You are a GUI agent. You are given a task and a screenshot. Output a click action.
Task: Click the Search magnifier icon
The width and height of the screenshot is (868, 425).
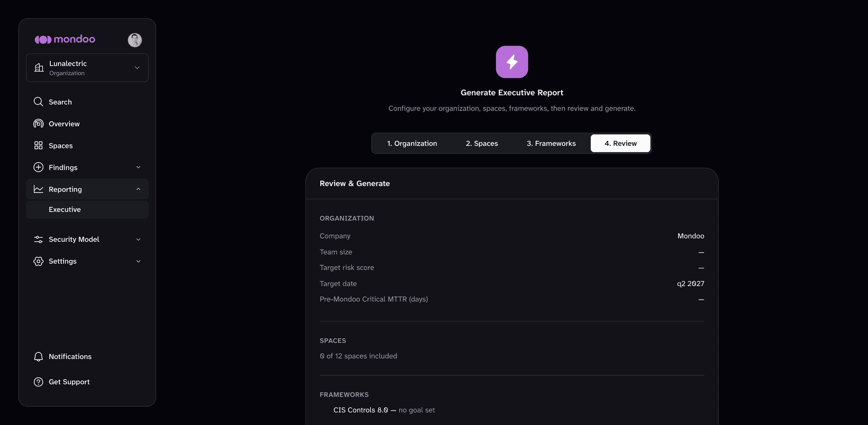tap(39, 102)
